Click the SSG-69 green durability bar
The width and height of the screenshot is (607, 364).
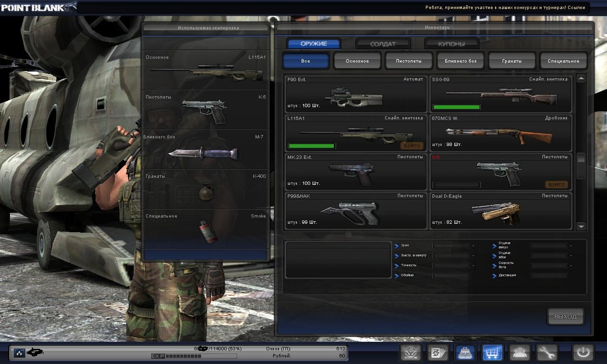[457, 107]
